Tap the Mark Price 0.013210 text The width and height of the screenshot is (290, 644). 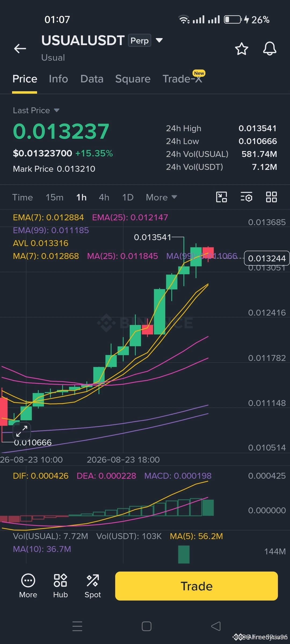[54, 169]
